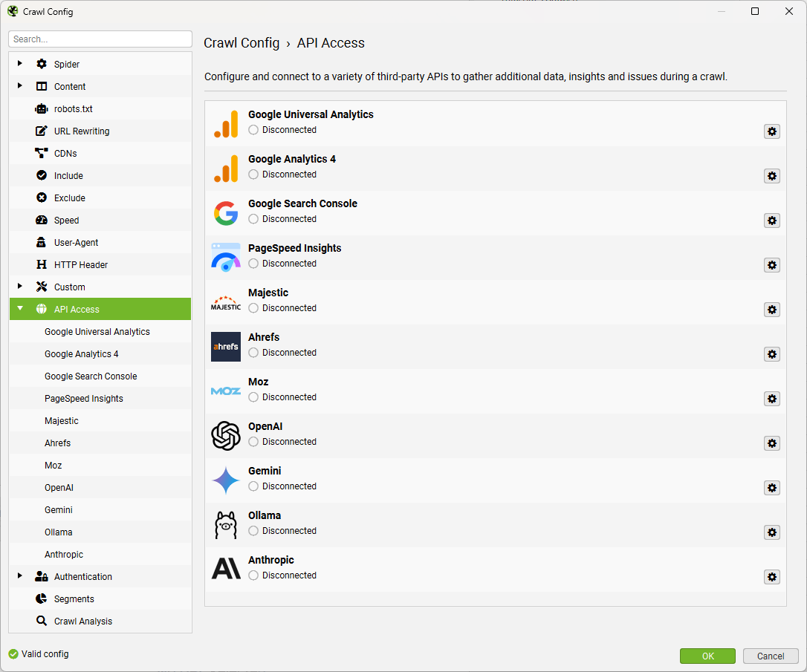Toggle PageSpeed Insights Disconnected radio
The width and height of the screenshot is (807, 672).
click(x=253, y=264)
